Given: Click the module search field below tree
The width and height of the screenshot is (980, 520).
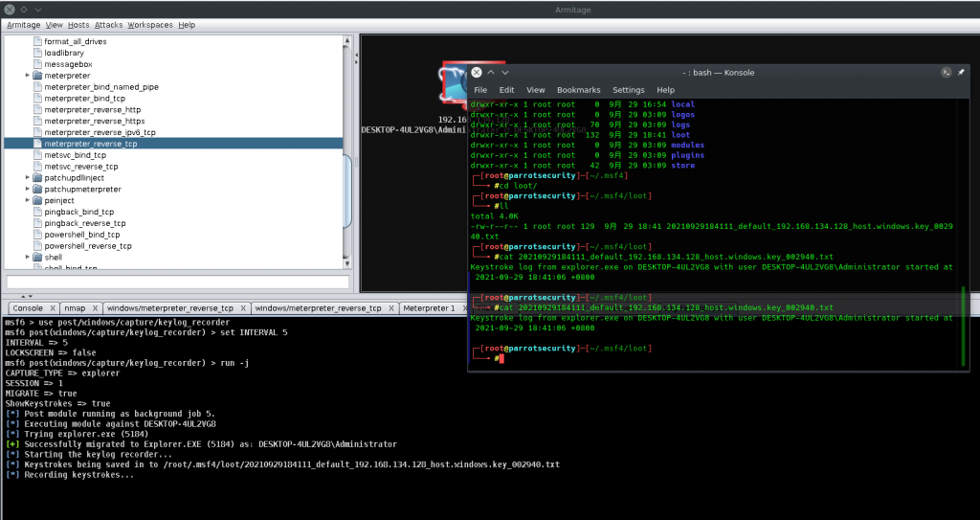Looking at the screenshot, I should click(177, 283).
